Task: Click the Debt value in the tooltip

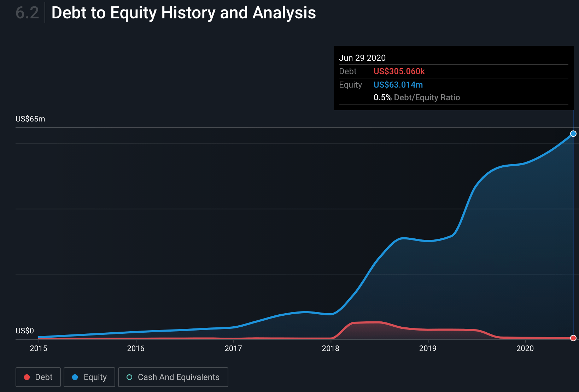Action: (399, 71)
